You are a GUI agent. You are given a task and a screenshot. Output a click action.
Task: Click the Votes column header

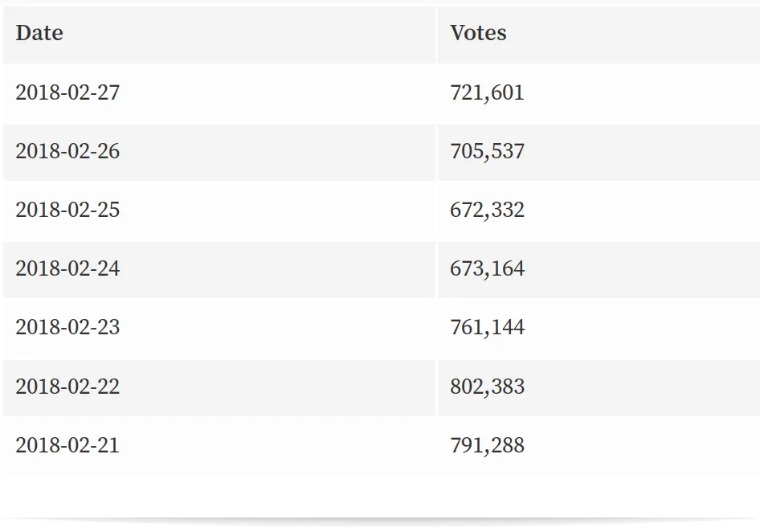point(599,34)
